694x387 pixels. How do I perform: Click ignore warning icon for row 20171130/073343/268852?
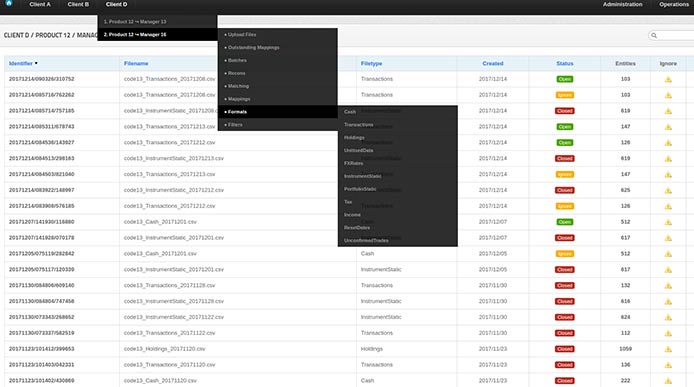(x=668, y=317)
